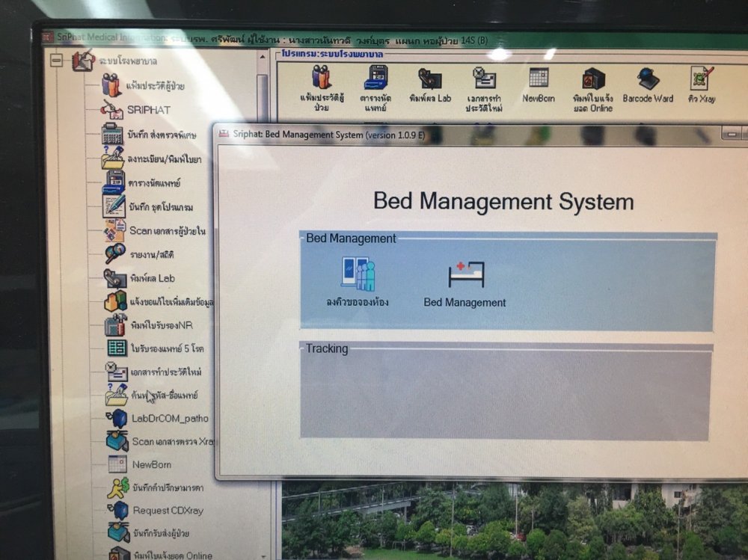This screenshot has height=560, width=748.
Task: Minimize the Bed Management System window
Action: 732,134
